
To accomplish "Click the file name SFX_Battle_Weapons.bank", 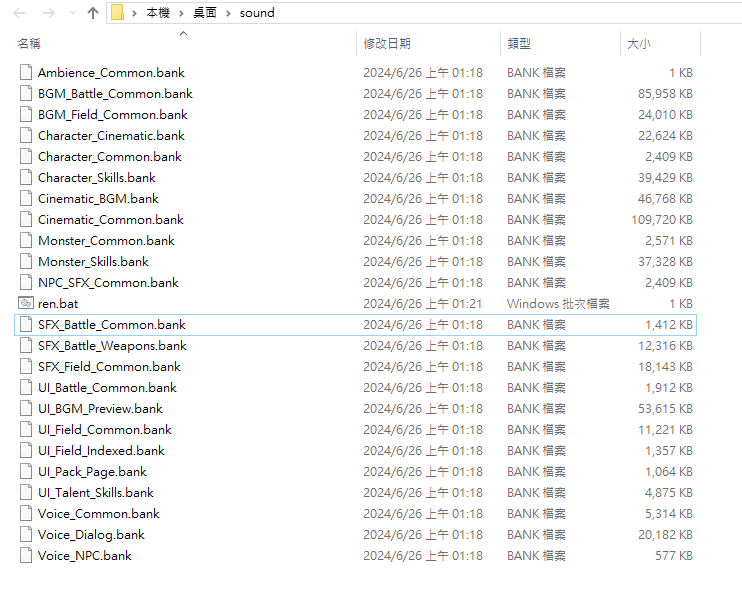I will [112, 346].
